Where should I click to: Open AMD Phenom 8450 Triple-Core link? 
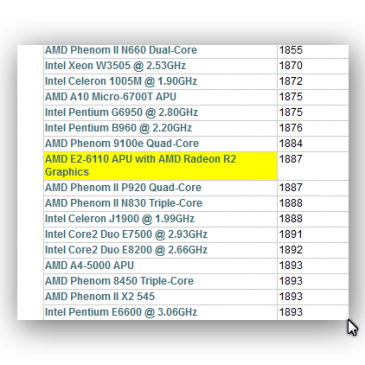[119, 281]
